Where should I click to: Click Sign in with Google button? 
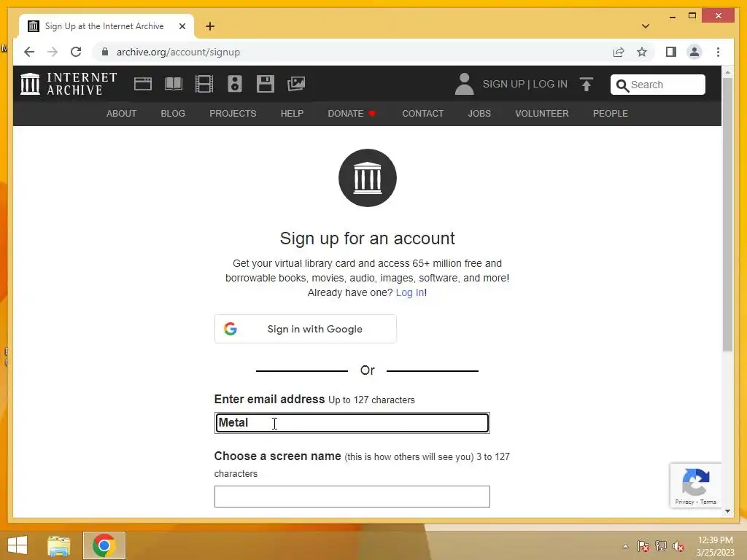pyautogui.click(x=306, y=329)
